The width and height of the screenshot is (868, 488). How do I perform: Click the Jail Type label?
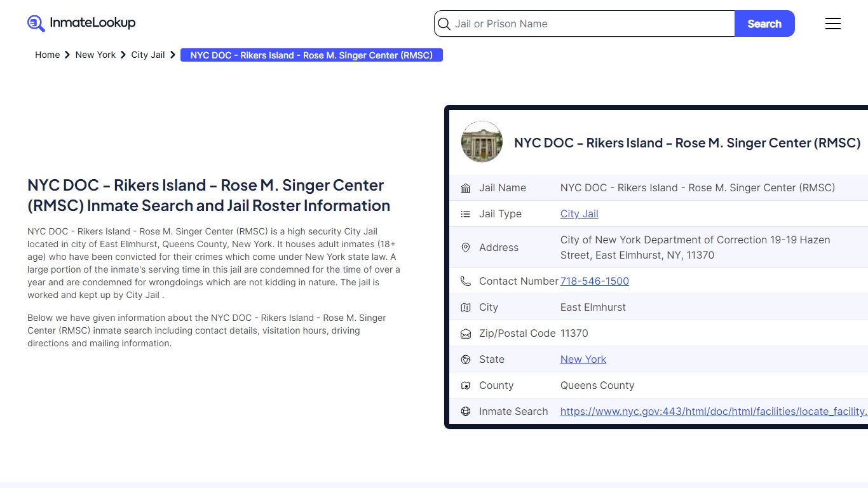coord(500,214)
